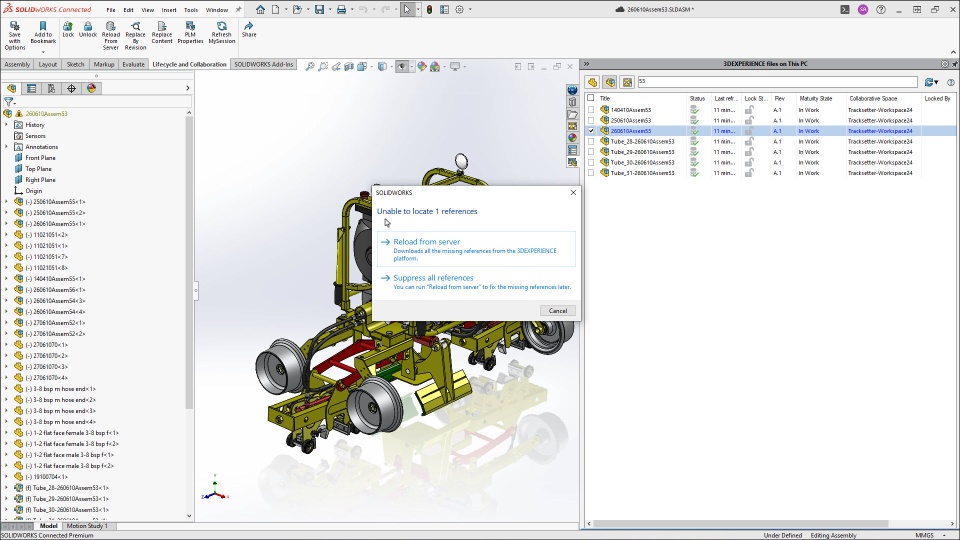Click the New document icon
The height and width of the screenshot is (540, 960).
[x=276, y=9]
